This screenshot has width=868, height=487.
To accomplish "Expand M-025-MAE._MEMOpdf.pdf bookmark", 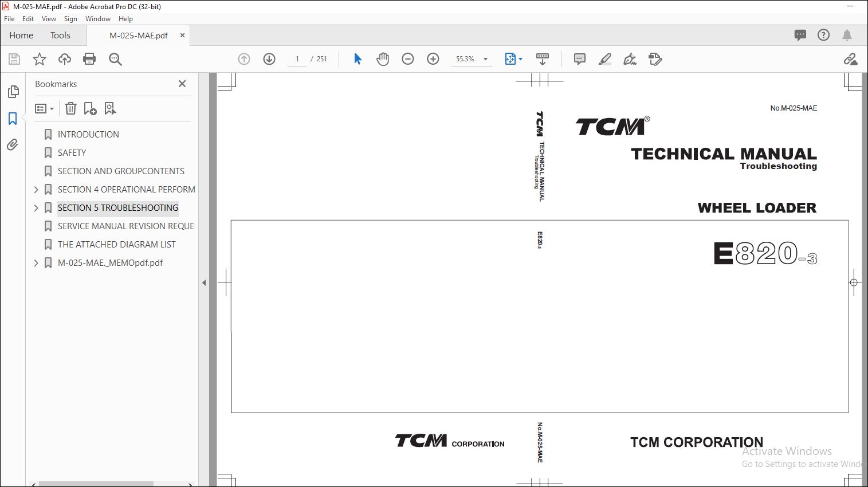I will point(36,263).
